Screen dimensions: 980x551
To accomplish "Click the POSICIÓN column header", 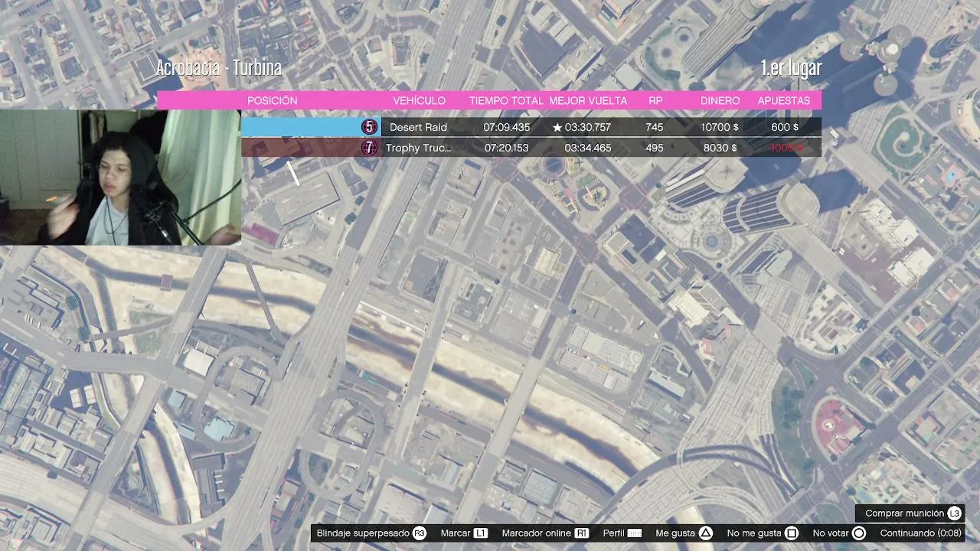I will (x=273, y=100).
